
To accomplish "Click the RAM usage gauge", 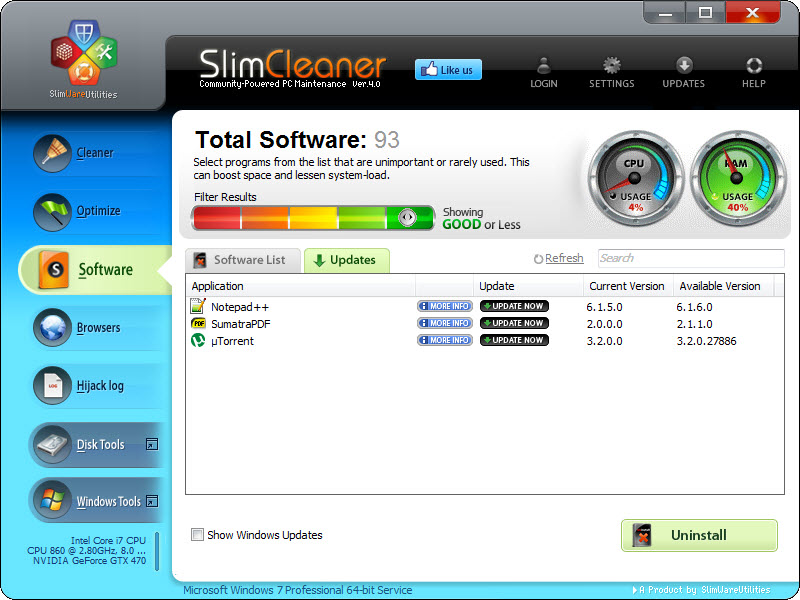I will tap(738, 179).
